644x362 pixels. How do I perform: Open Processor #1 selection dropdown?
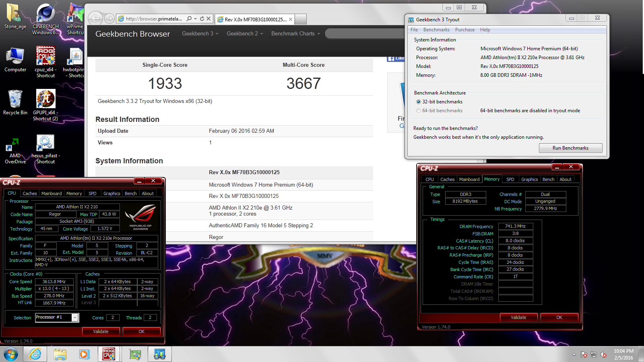point(75,317)
